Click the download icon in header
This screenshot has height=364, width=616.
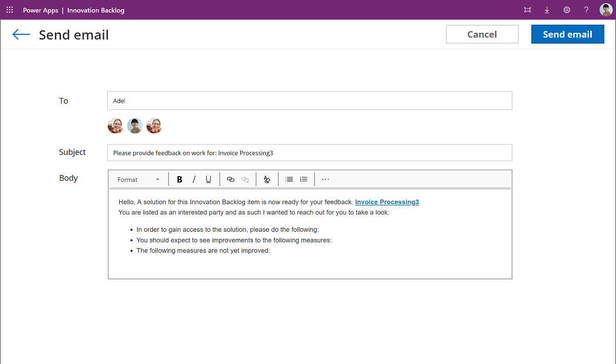[x=547, y=10]
